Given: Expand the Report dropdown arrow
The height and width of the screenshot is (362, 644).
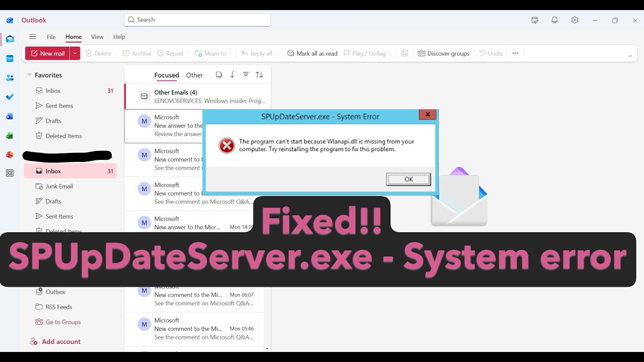Looking at the screenshot, I should [187, 54].
